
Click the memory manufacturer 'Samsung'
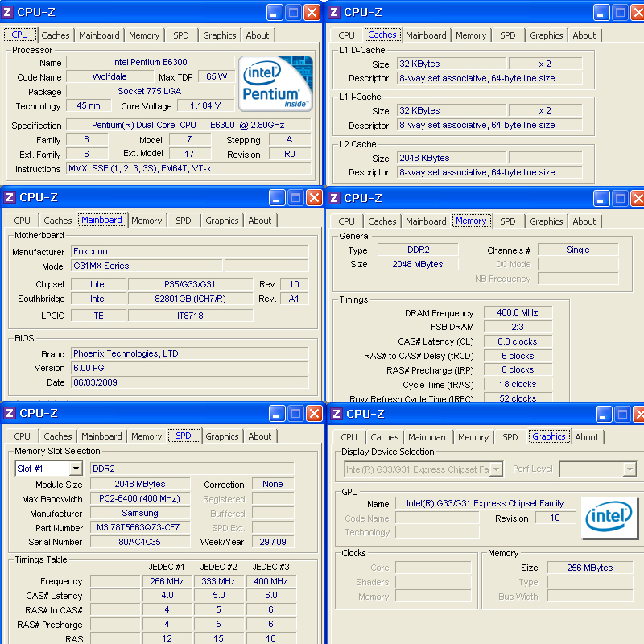[140, 513]
